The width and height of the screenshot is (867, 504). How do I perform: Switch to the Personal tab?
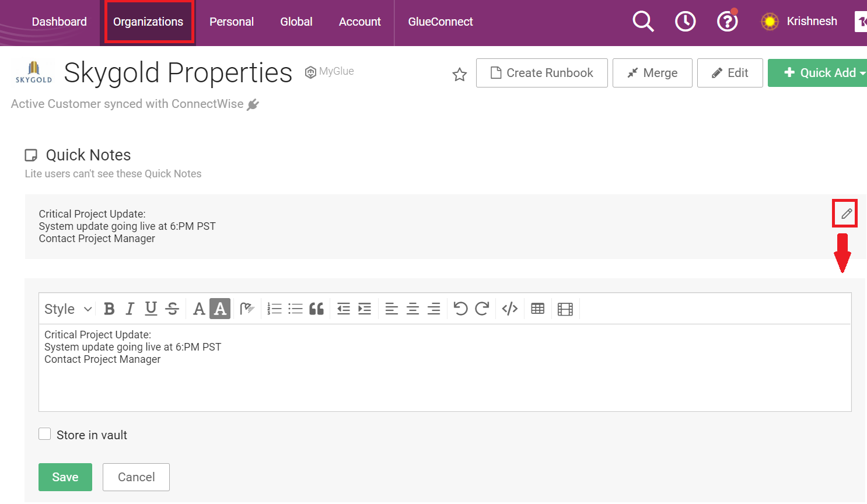[x=232, y=22]
